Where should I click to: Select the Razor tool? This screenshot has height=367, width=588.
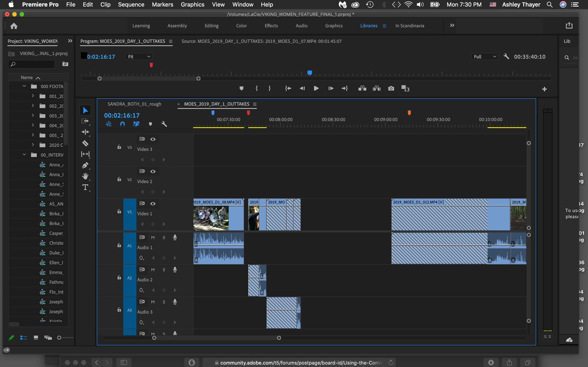click(85, 143)
